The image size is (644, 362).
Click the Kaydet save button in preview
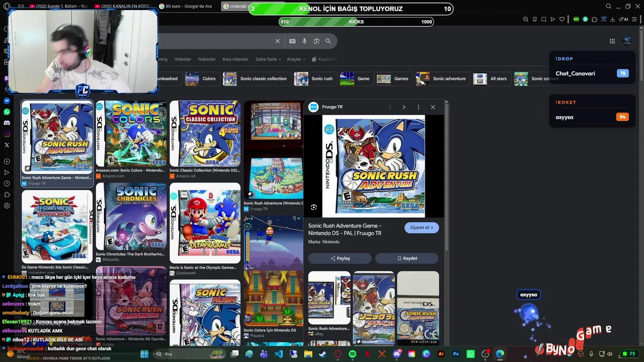pyautogui.click(x=407, y=258)
